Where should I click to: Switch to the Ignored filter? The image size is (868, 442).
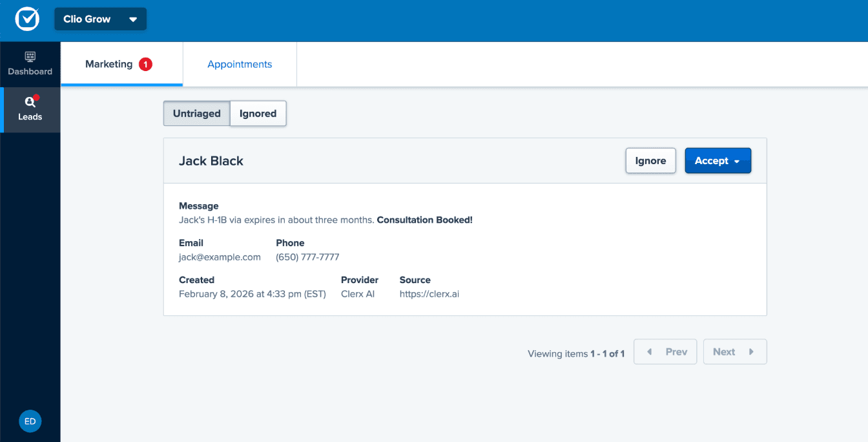(258, 114)
